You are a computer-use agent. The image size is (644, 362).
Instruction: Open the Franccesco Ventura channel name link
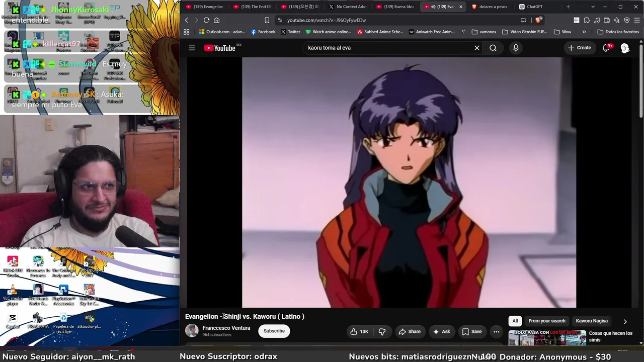coord(226,328)
